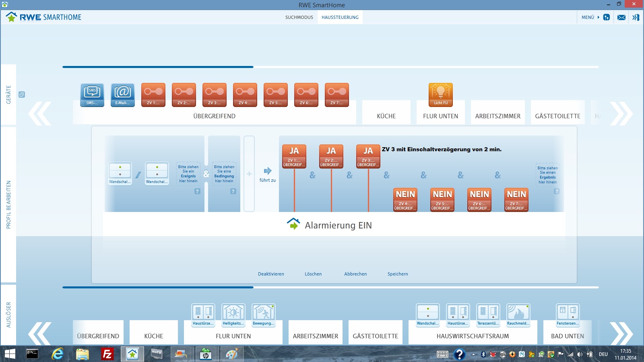Click the Ergebnis drop placeholder
Screen dimensions: 644x362
548,175
